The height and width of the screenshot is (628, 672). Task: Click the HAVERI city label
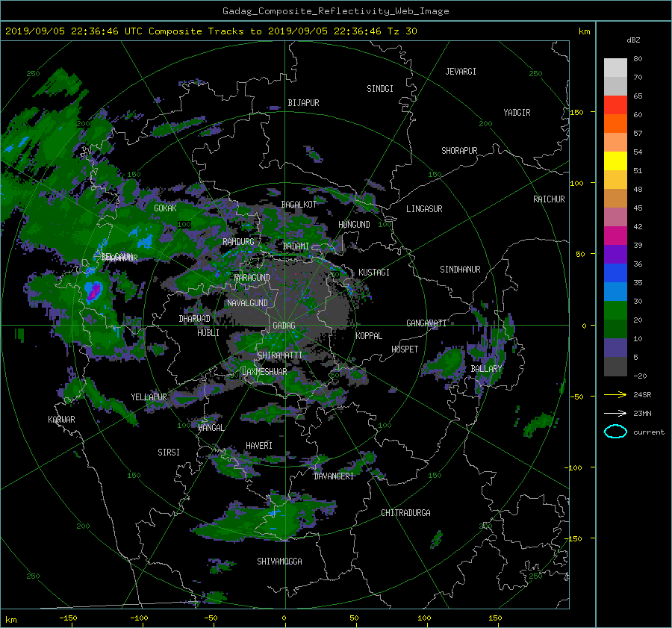tap(259, 446)
